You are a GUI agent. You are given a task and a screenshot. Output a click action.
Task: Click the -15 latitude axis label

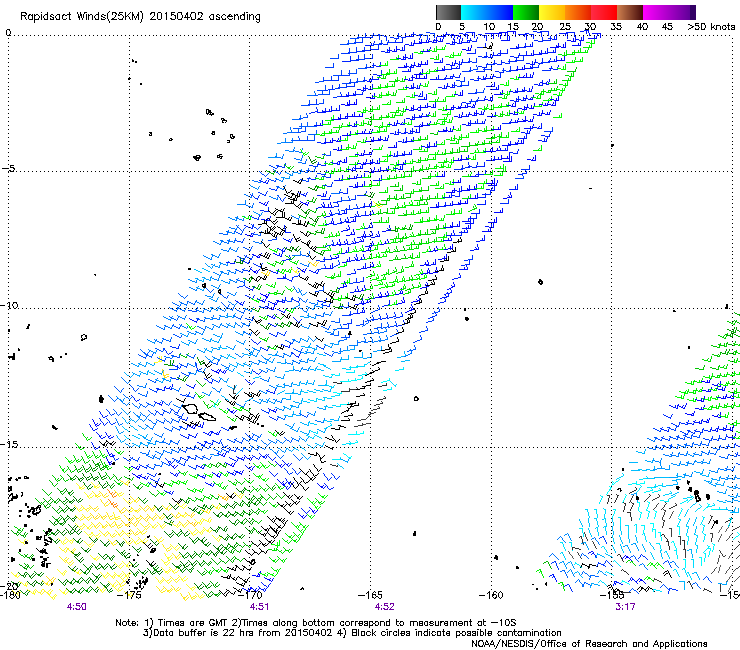pos(9,445)
